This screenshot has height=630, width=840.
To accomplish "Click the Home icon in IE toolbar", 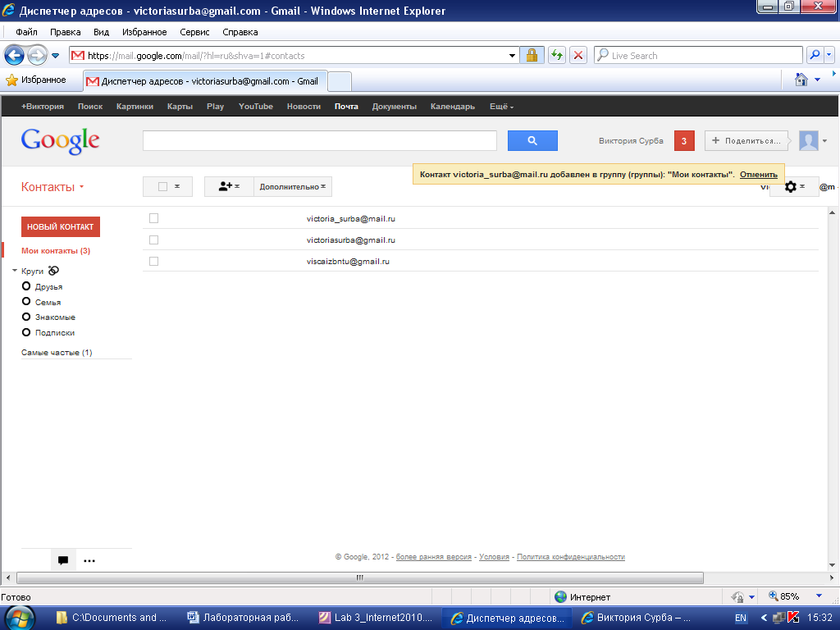I will coord(801,80).
